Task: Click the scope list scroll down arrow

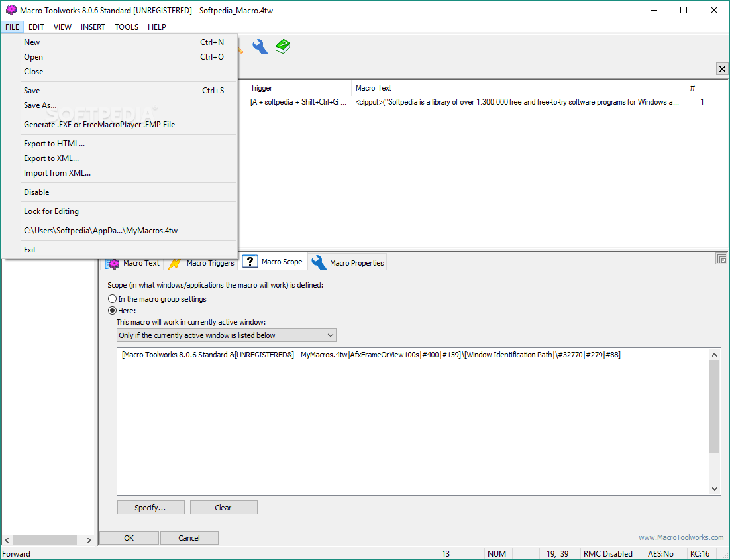Action: pyautogui.click(x=714, y=488)
